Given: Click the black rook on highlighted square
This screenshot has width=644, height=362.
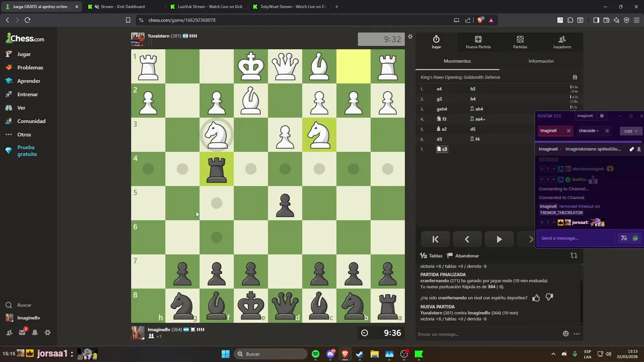Looking at the screenshot, I should point(216,169).
